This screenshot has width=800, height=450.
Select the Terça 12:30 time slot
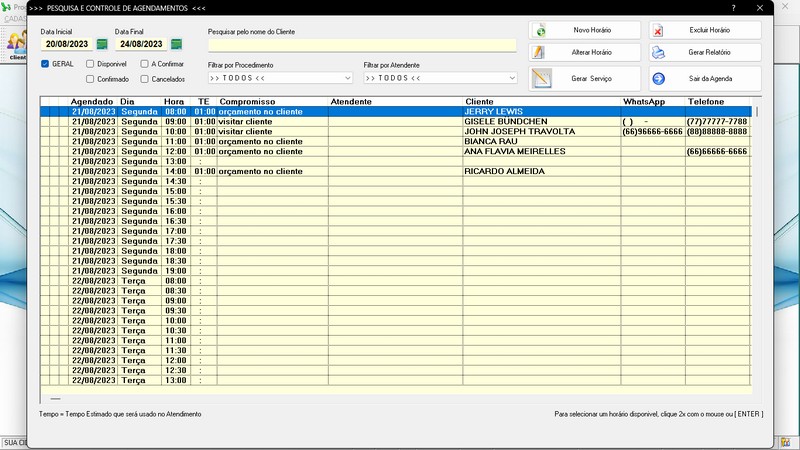tap(395, 370)
